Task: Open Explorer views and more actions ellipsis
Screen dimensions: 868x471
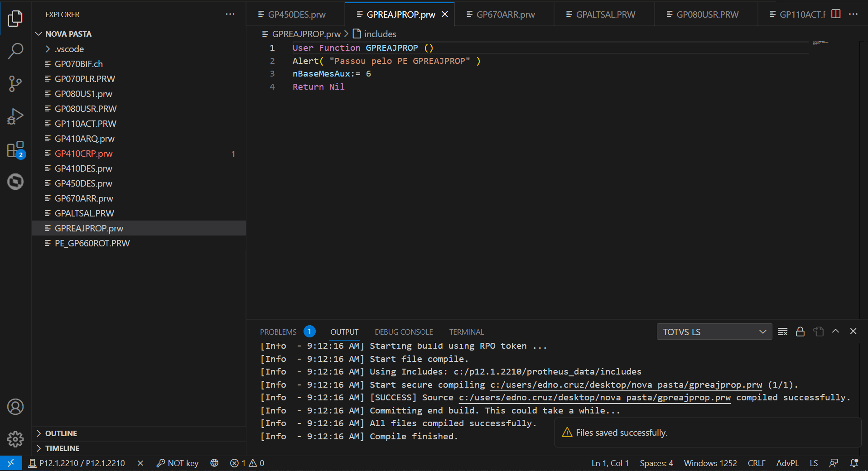Action: [230, 14]
